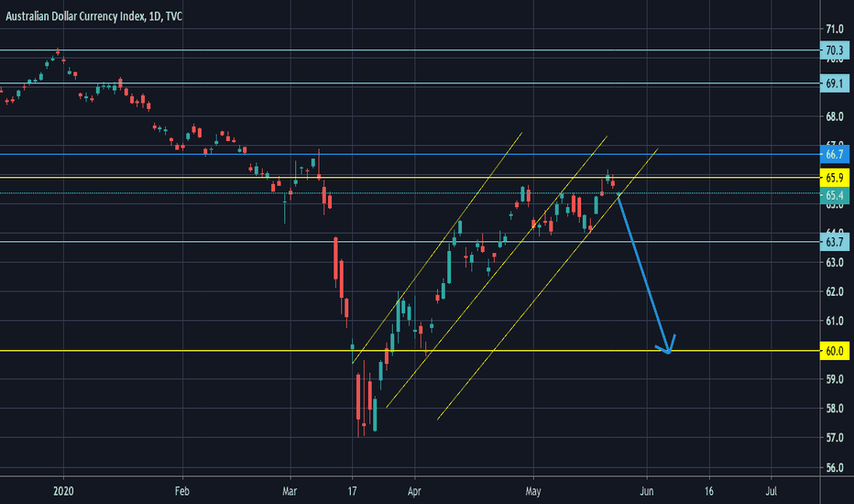854x504 pixels.
Task: Click the Mar date axis label
Action: coord(290,491)
